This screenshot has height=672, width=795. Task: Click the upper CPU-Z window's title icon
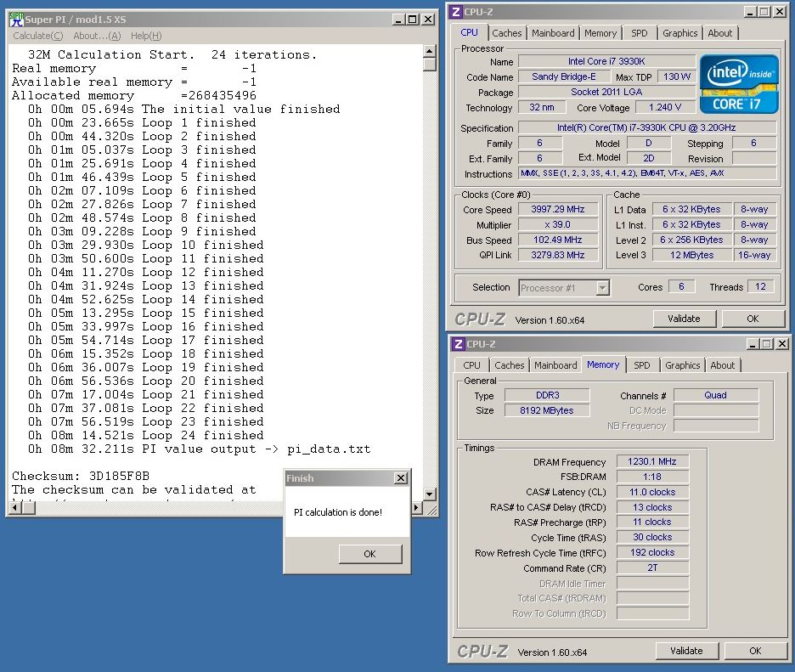click(x=457, y=12)
